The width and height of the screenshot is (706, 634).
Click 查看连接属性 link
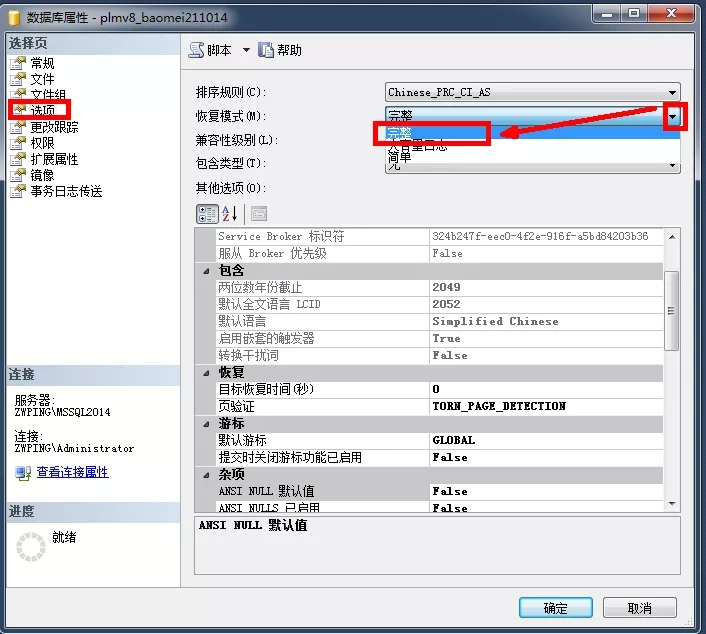point(72,472)
